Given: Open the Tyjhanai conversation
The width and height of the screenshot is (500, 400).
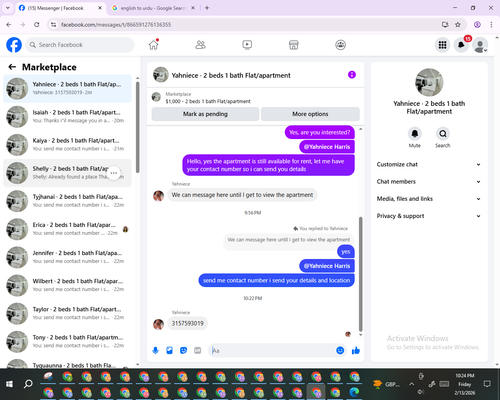Looking at the screenshot, I should click(x=67, y=201).
